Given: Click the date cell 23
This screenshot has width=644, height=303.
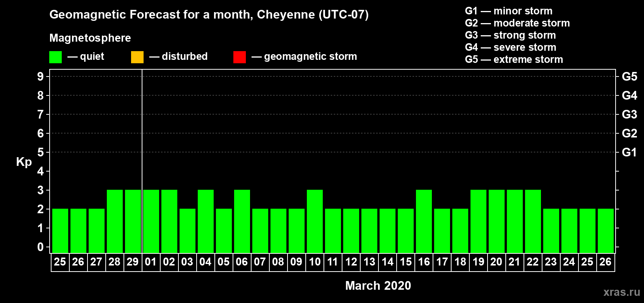Looking at the screenshot, I should pyautogui.click(x=551, y=262).
